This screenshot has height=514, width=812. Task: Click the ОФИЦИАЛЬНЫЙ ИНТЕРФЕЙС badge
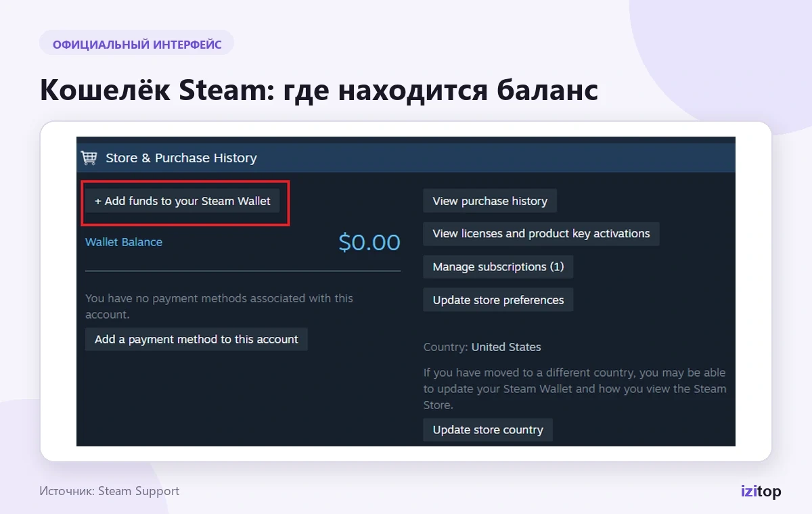pyautogui.click(x=137, y=43)
